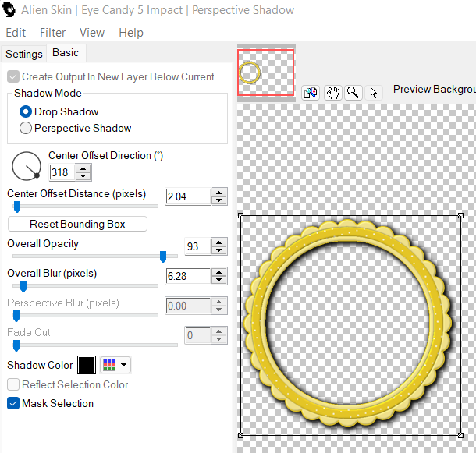Click the Overall Blur value field
This screenshot has height=453, width=476.
187,276
